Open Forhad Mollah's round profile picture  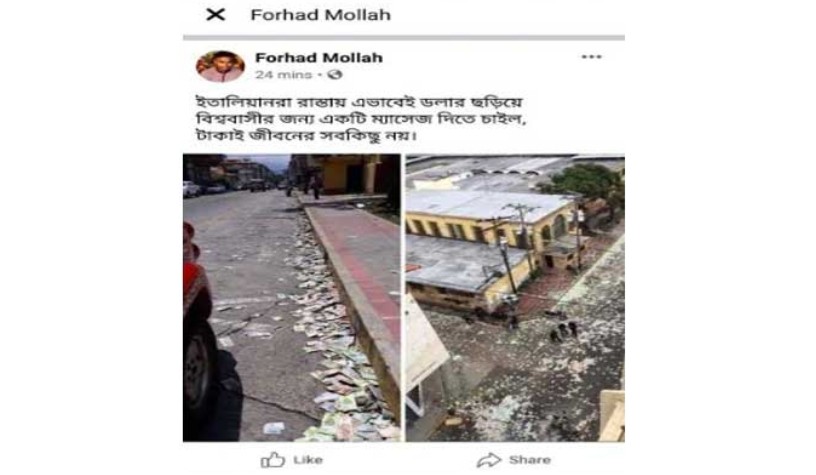[x=220, y=66]
